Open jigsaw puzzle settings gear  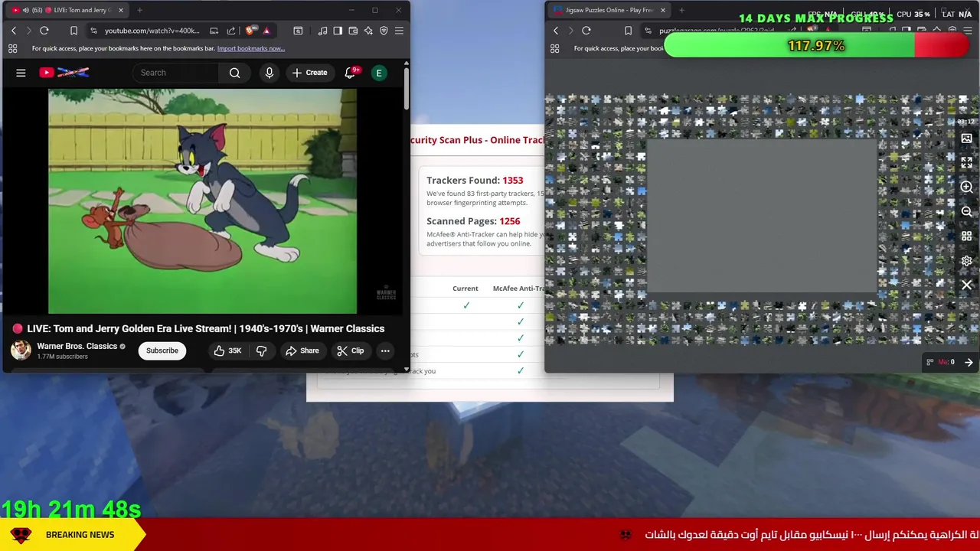pyautogui.click(x=966, y=261)
